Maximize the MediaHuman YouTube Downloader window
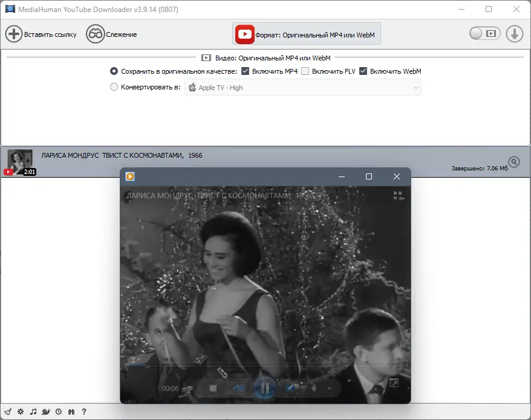531x420 pixels. [489, 9]
